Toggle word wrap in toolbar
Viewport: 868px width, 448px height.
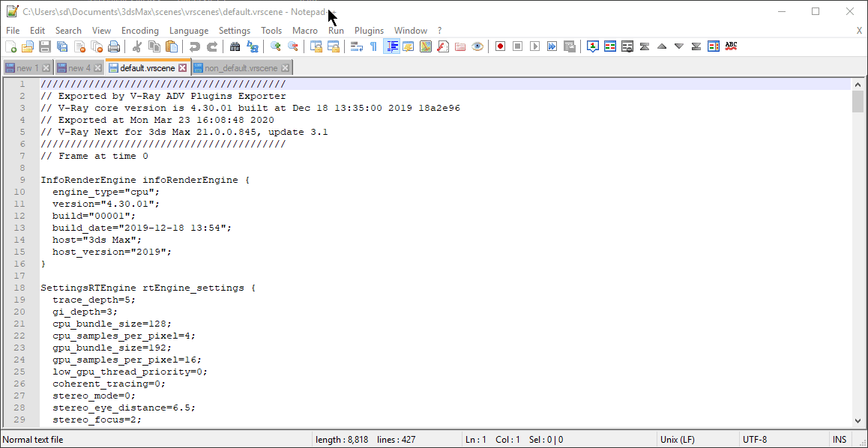(357, 46)
